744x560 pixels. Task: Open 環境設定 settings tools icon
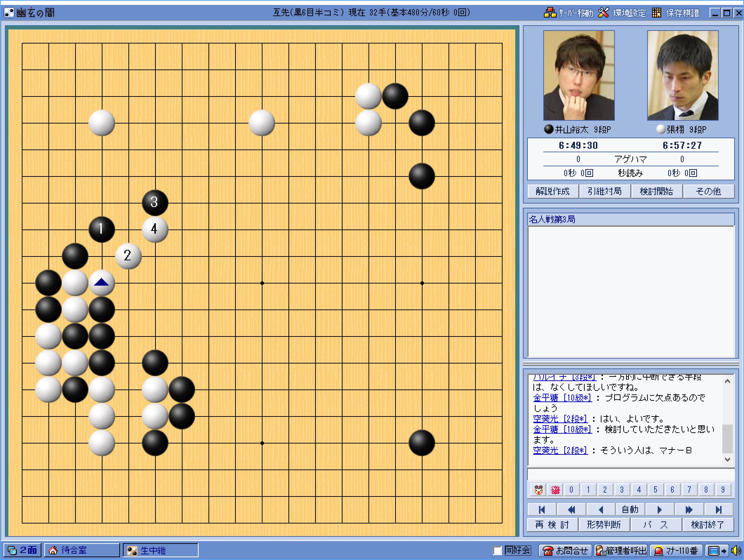click(x=603, y=13)
